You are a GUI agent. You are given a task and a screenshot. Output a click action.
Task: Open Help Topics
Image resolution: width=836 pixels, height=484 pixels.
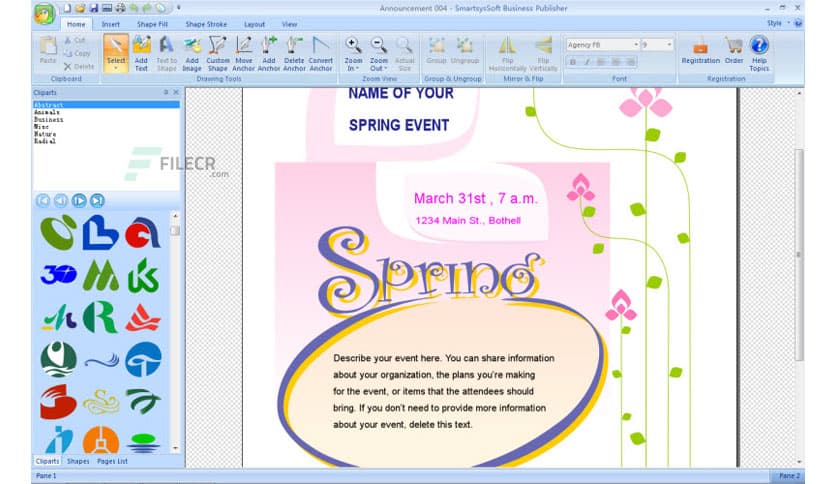click(x=759, y=53)
